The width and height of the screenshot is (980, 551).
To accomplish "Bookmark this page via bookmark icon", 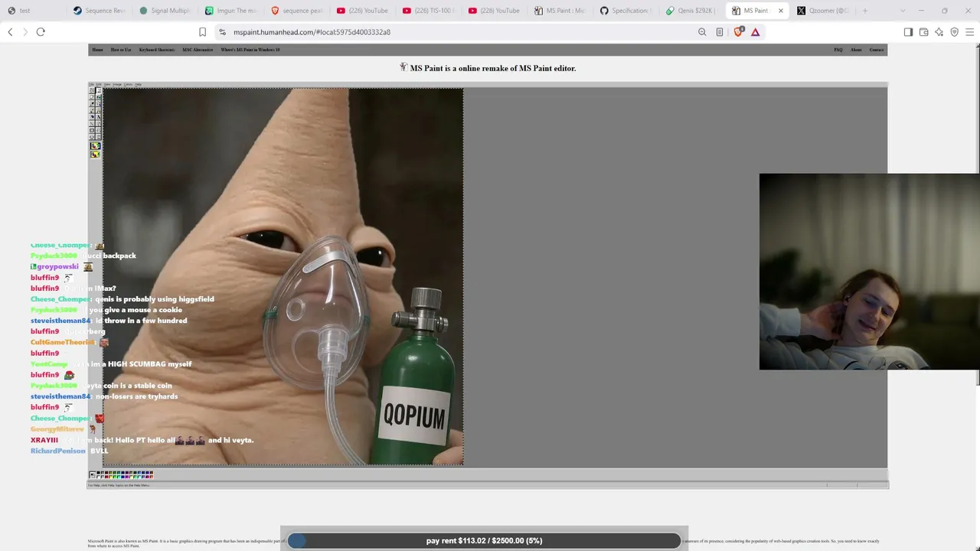I will point(202,32).
